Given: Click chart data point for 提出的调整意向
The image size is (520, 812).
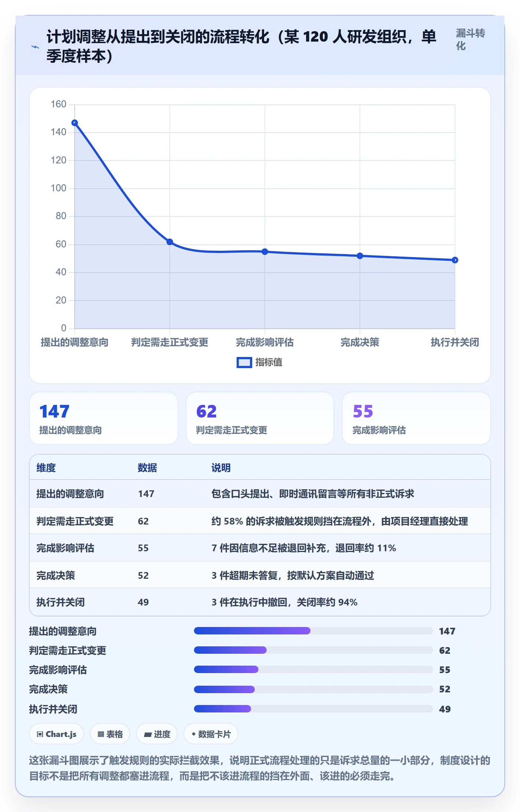Looking at the screenshot, I should (75, 123).
